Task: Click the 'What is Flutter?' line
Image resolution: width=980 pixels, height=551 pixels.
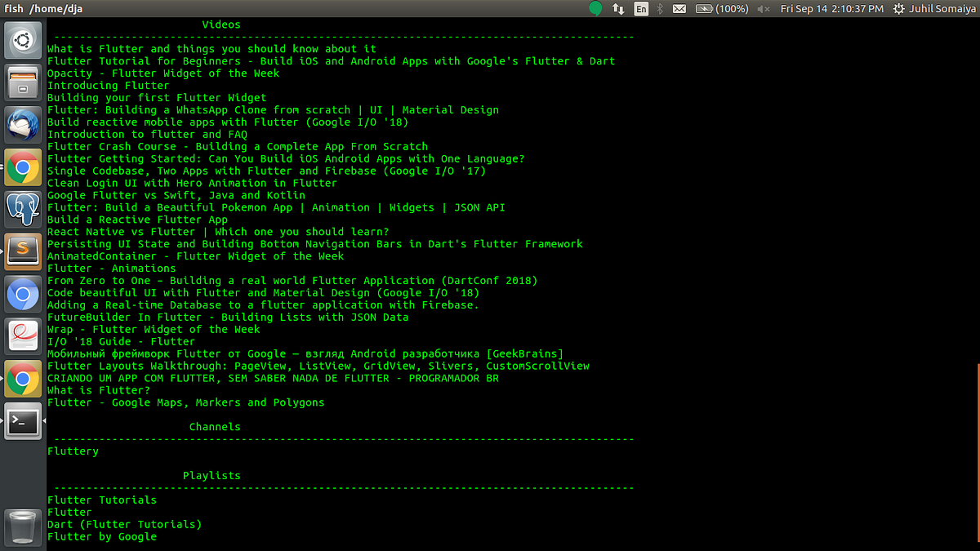Action: (x=99, y=391)
